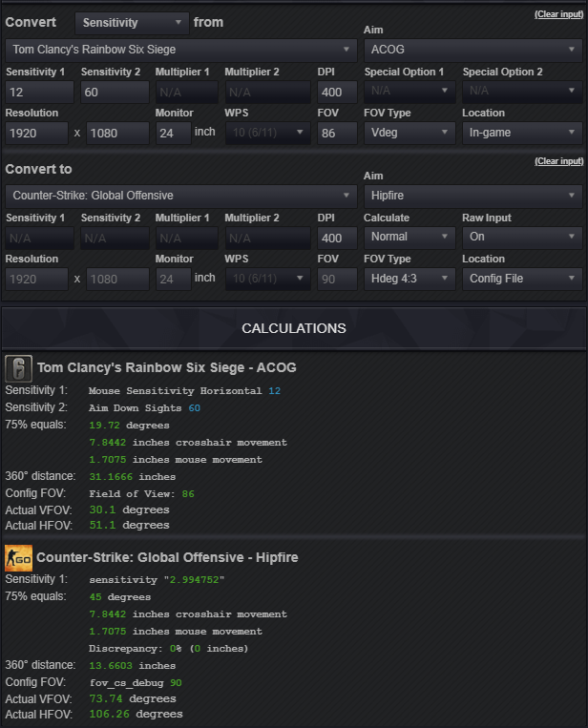Change the Vdeg FOV Type dropdown
This screenshot has width=588, height=728.
pyautogui.click(x=409, y=133)
